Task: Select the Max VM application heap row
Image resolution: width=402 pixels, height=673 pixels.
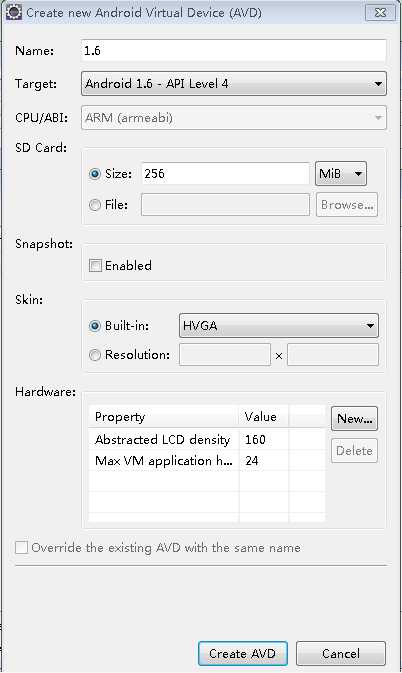Action: pos(207,461)
